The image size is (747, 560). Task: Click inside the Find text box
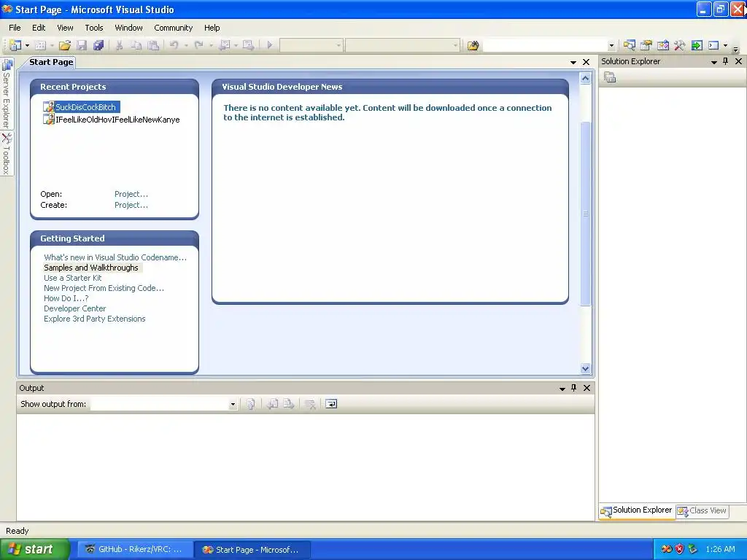tap(545, 45)
